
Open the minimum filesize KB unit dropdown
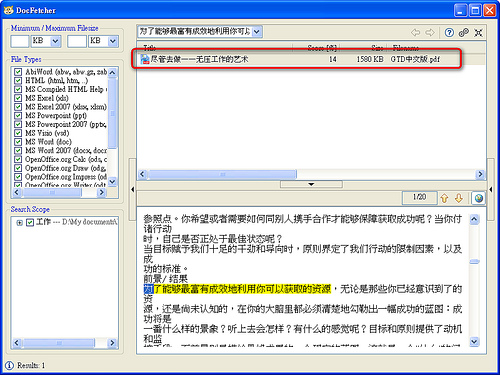55,41
